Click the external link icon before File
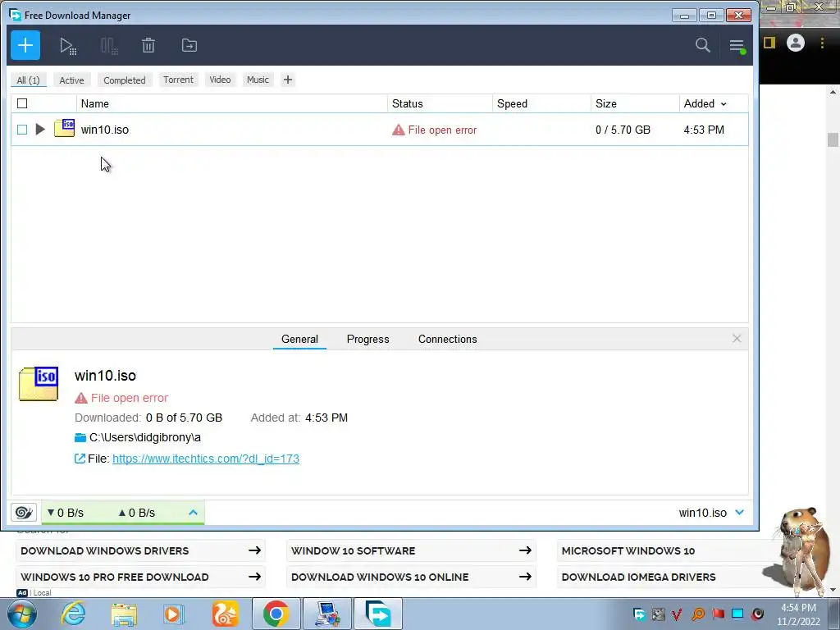840x630 pixels. [x=80, y=459]
